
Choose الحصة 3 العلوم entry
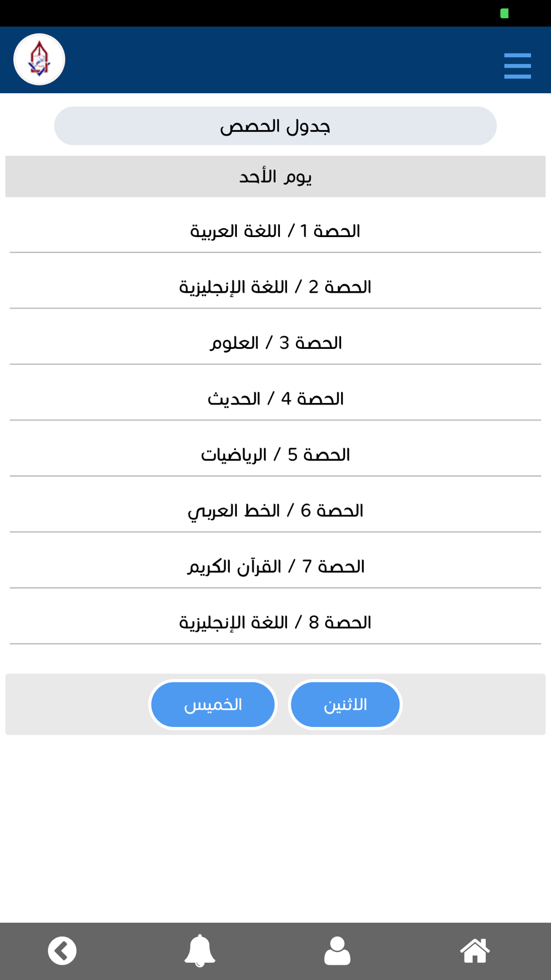(x=275, y=343)
